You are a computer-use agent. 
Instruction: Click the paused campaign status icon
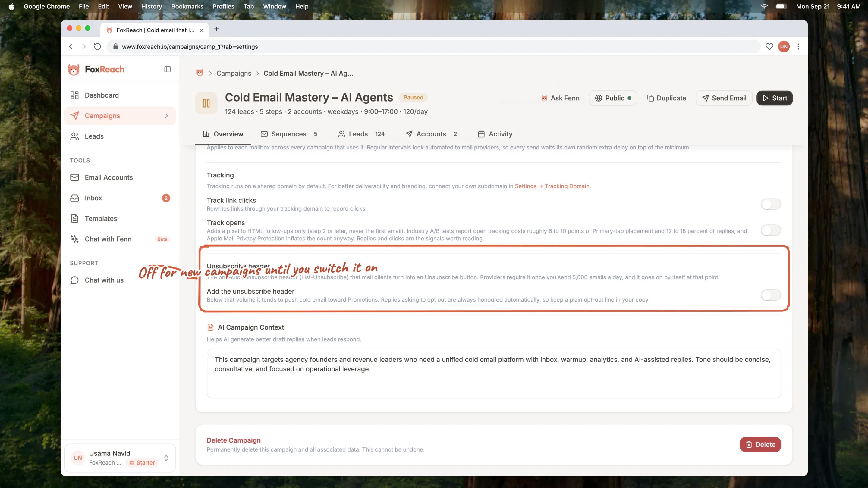206,103
